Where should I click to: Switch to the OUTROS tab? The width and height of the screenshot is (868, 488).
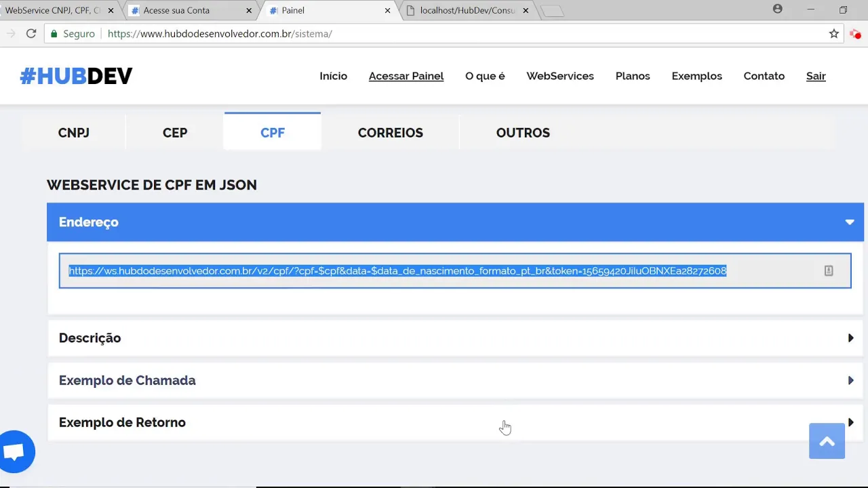(x=523, y=132)
